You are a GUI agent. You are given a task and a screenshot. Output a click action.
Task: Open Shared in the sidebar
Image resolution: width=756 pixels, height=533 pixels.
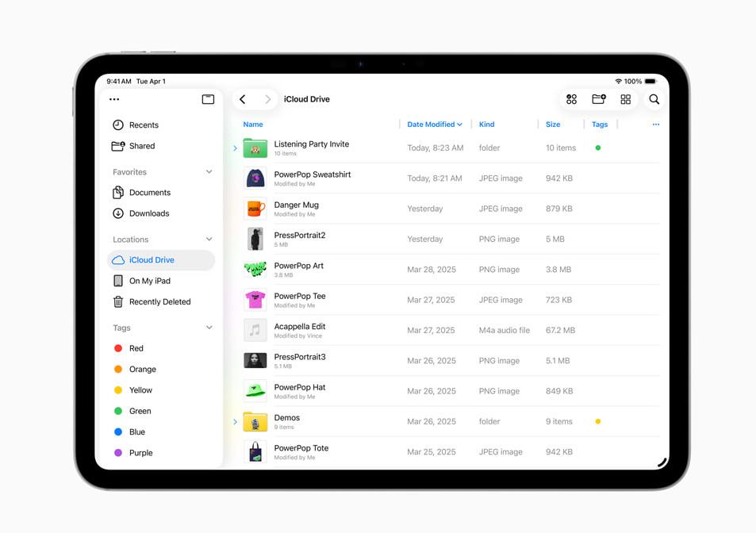tap(161, 146)
